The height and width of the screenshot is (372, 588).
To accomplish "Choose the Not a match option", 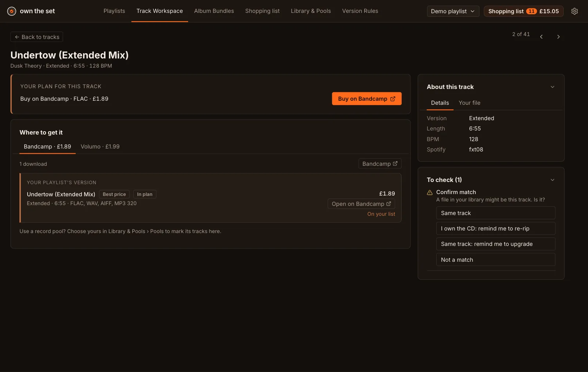I will (x=495, y=260).
